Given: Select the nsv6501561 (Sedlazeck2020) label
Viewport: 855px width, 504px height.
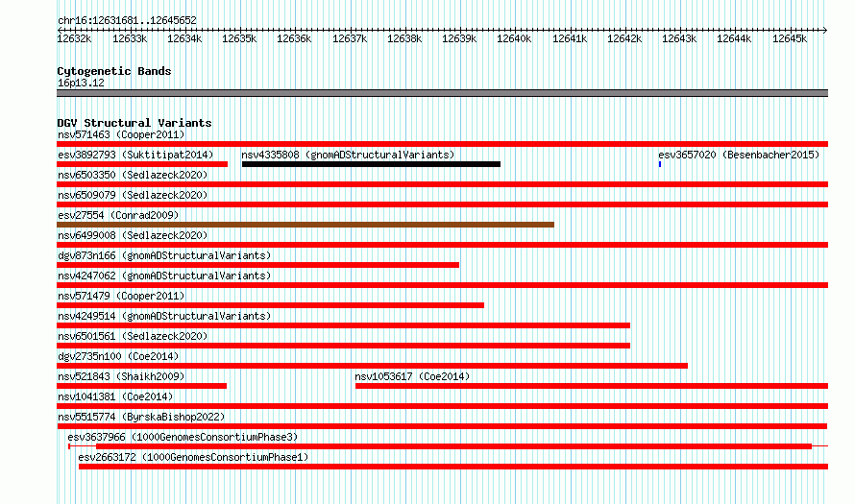Looking at the screenshot, I should click(x=133, y=336).
